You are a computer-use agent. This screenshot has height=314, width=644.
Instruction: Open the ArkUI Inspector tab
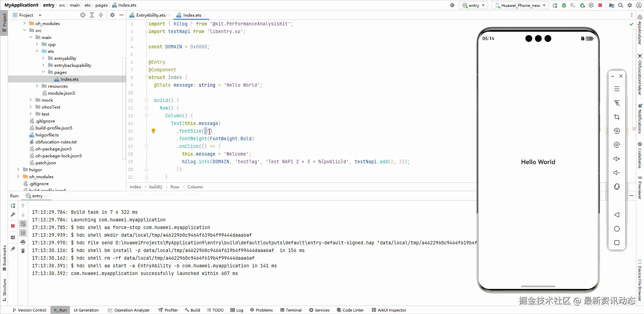[389, 310]
